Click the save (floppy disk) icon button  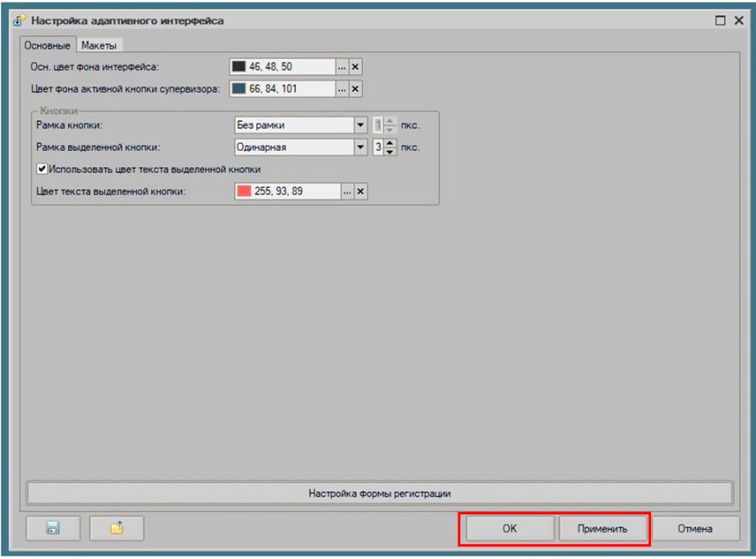(x=53, y=528)
